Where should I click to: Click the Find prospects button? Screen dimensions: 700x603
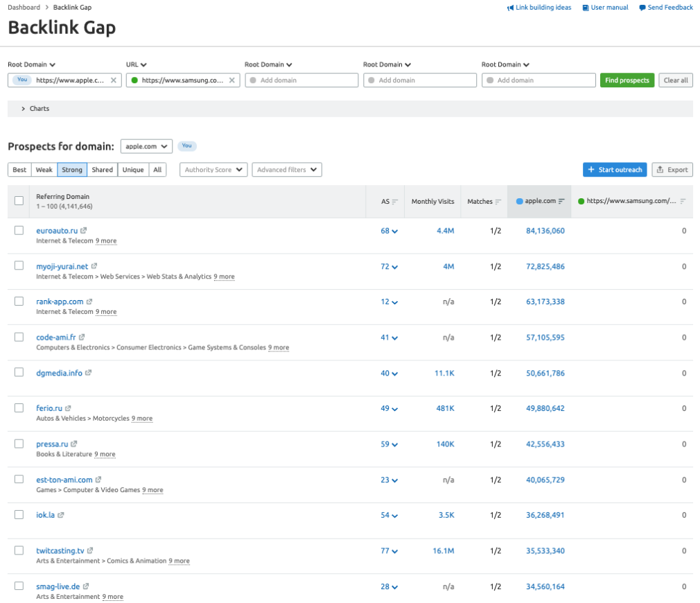tap(627, 80)
